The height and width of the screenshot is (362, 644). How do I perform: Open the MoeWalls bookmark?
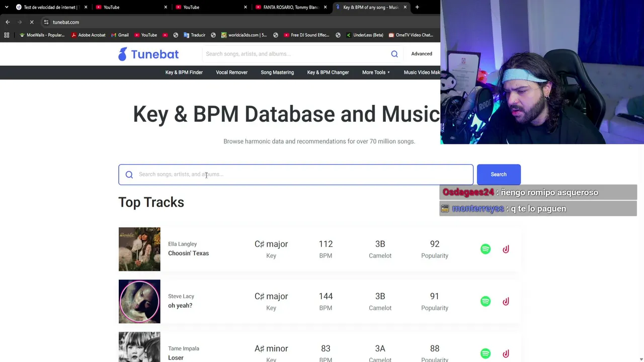[42, 35]
